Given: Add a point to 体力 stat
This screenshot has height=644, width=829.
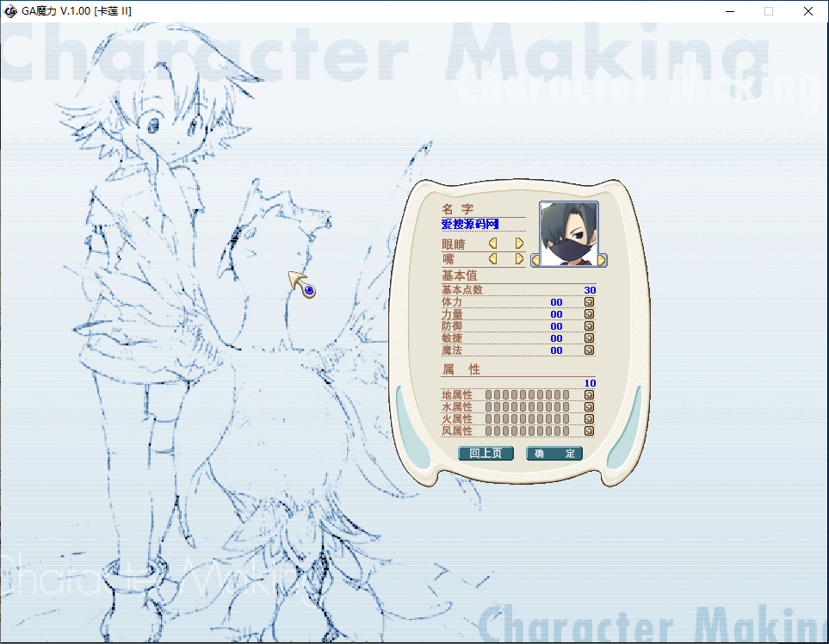Looking at the screenshot, I should (x=589, y=302).
